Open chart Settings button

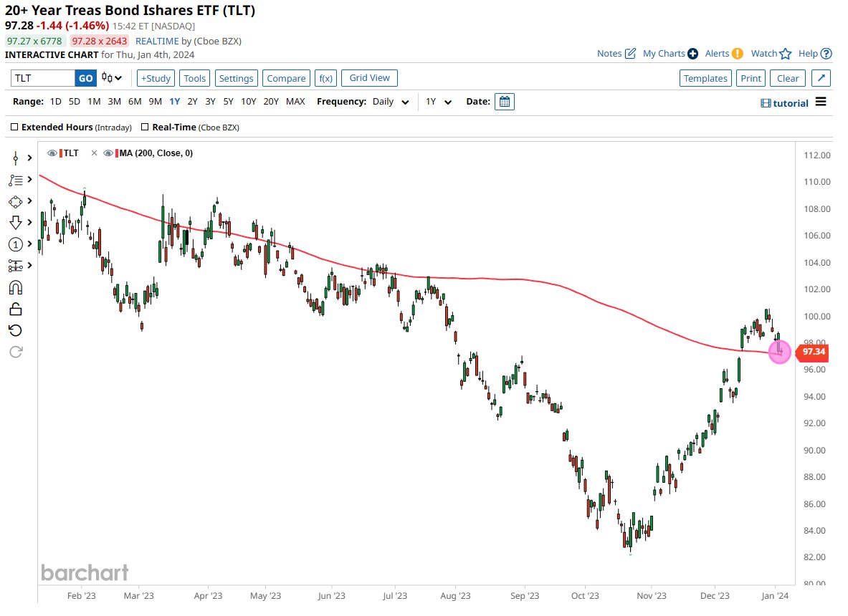tap(237, 78)
